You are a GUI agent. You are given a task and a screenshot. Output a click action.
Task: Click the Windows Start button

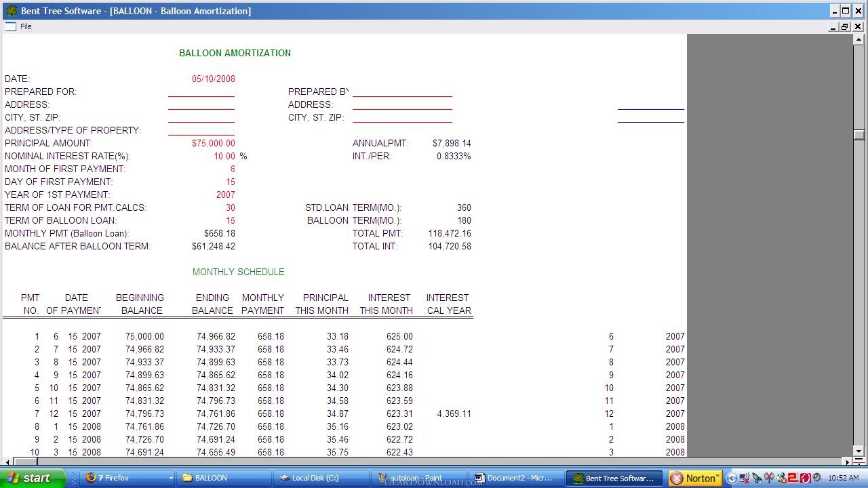(x=33, y=478)
